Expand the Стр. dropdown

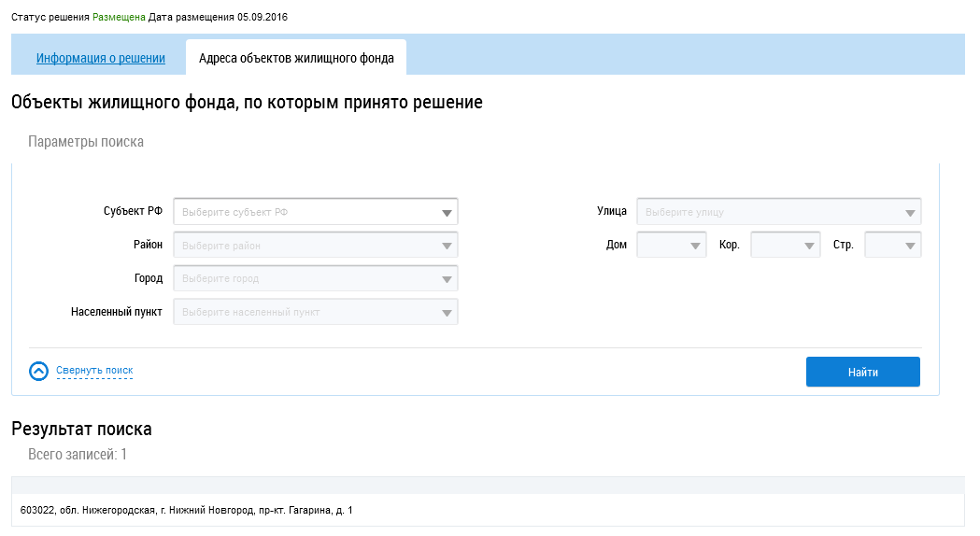pyautogui.click(x=910, y=247)
